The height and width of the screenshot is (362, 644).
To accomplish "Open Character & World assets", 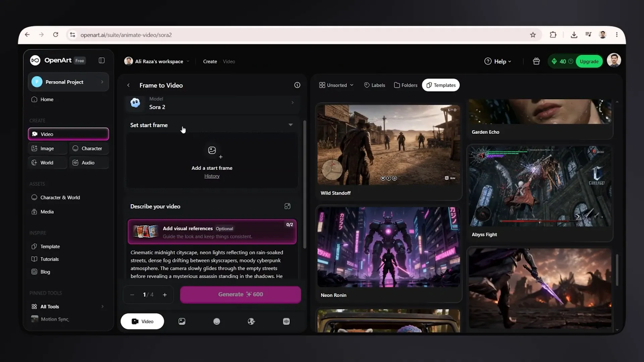I will (x=60, y=197).
